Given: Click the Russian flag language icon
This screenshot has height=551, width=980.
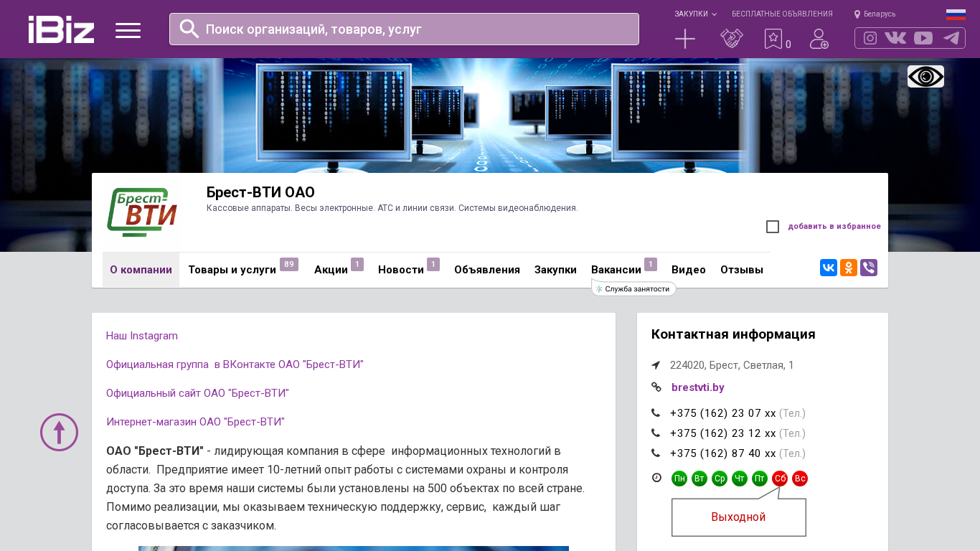Looking at the screenshot, I should [x=956, y=14].
